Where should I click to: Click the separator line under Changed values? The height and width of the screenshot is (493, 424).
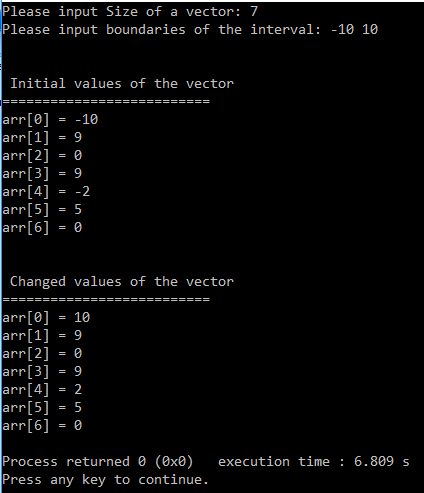coord(106,299)
